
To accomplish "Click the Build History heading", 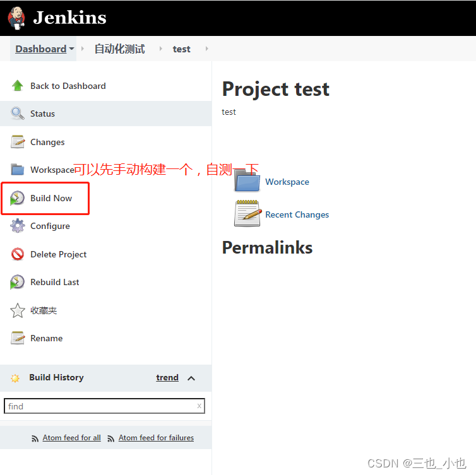I will tap(56, 377).
